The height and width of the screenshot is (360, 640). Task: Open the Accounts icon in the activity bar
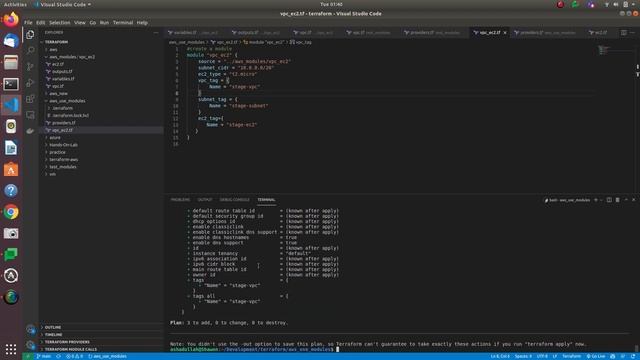[x=30, y=329]
